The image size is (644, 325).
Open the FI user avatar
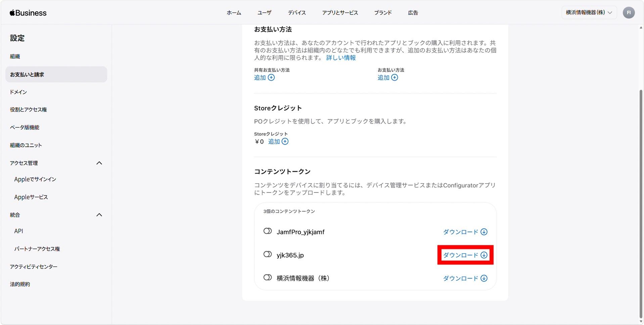(629, 13)
